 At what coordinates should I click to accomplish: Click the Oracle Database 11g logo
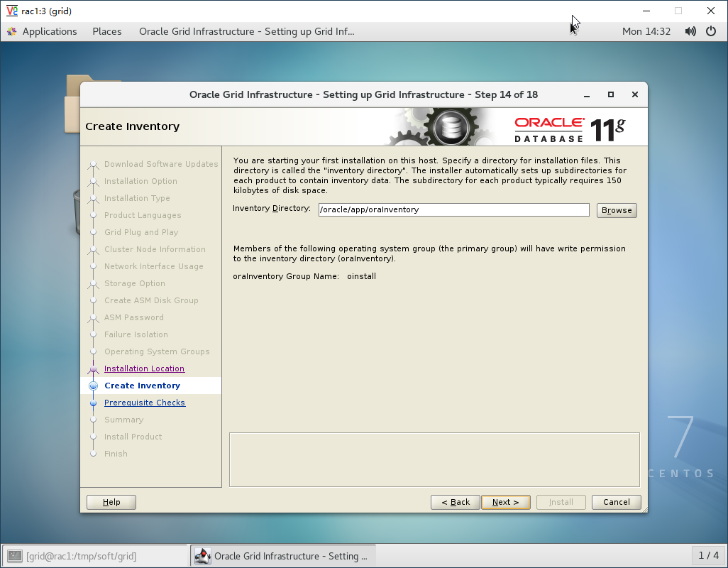[570, 130]
